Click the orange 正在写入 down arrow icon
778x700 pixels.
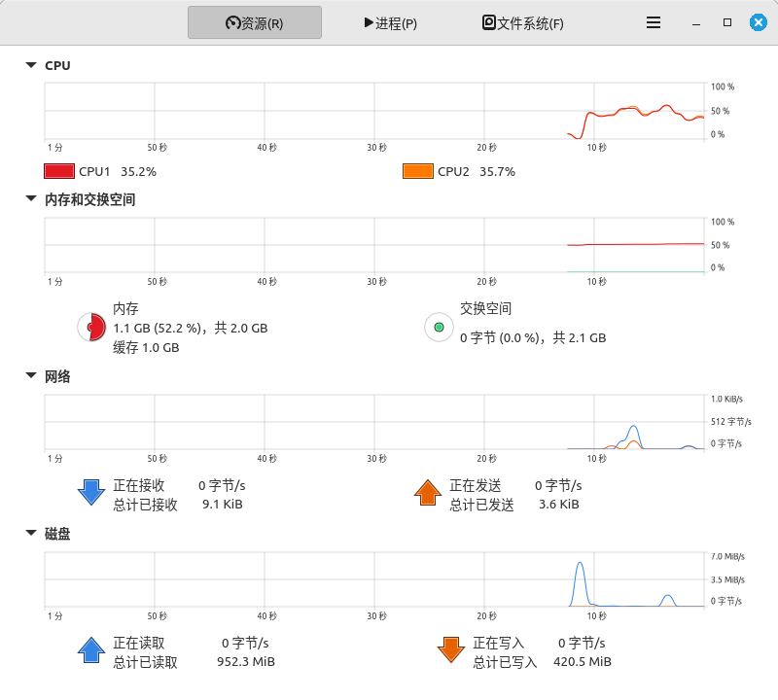tap(451, 649)
